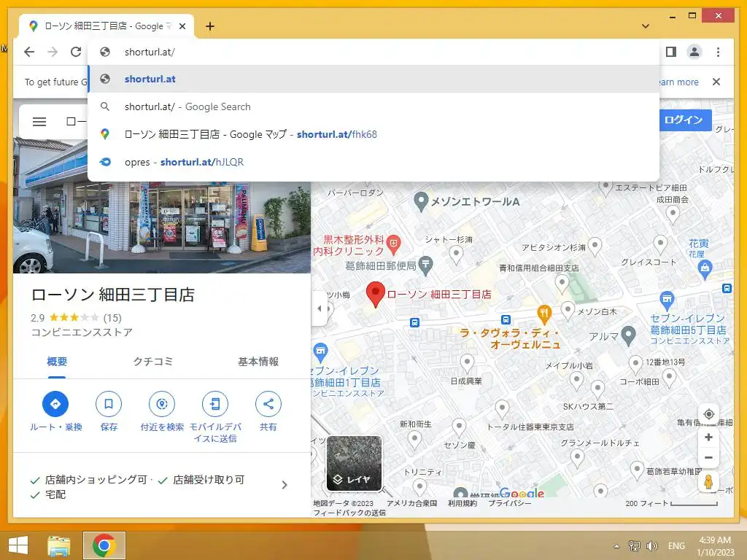The width and height of the screenshot is (747, 560).
Task: Dismiss the notification bar with X
Action: click(716, 82)
